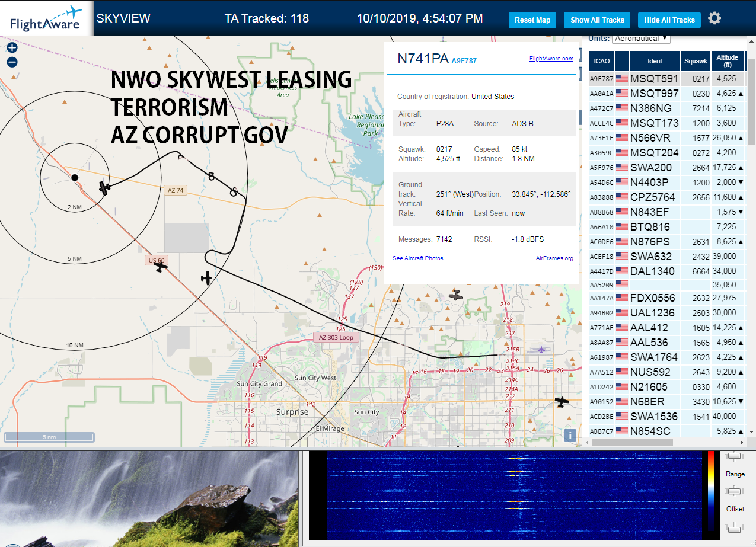Open the Units Aeronautical dropdown

pos(641,39)
